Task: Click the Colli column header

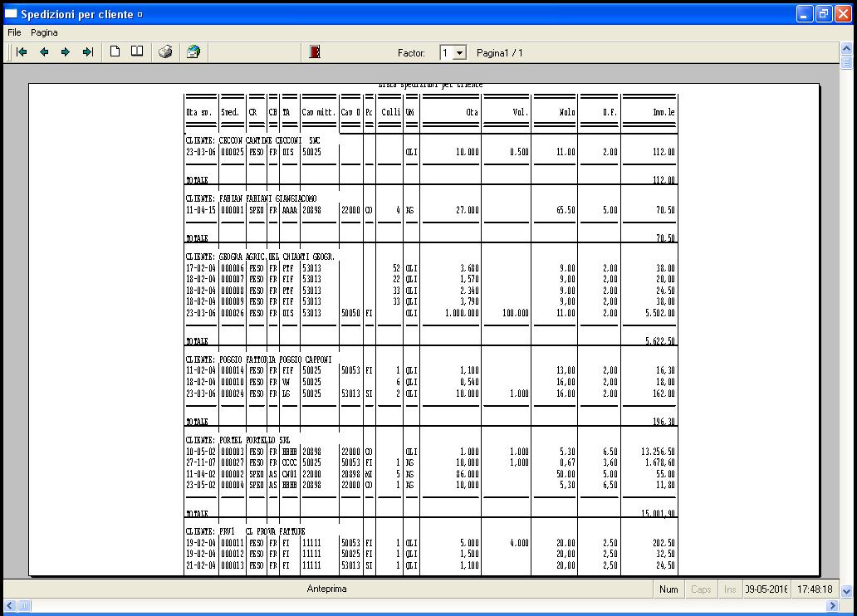Action: coord(390,112)
